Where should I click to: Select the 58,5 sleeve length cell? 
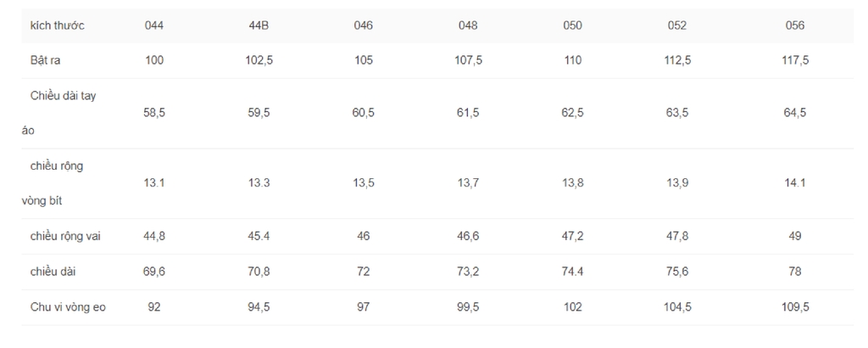(154, 113)
